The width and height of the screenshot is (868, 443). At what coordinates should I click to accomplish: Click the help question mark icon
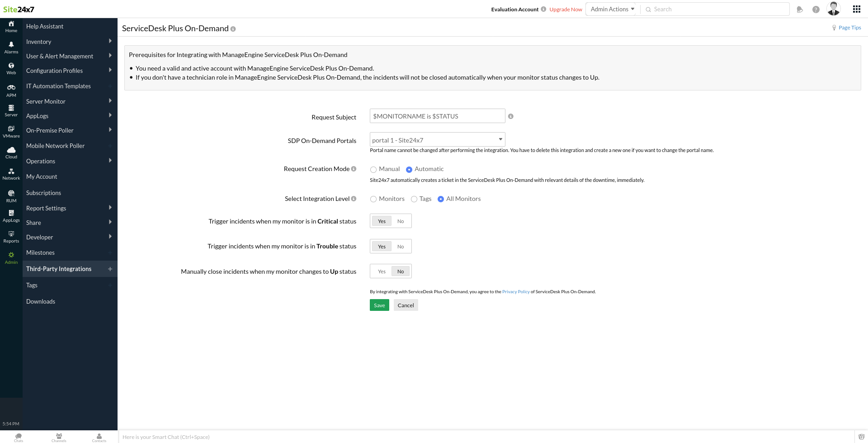(816, 10)
